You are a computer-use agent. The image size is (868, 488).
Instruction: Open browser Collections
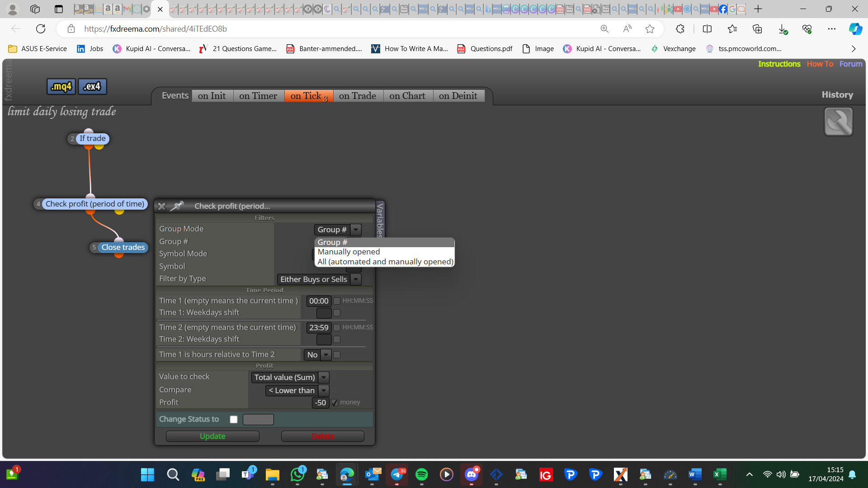click(x=757, y=29)
